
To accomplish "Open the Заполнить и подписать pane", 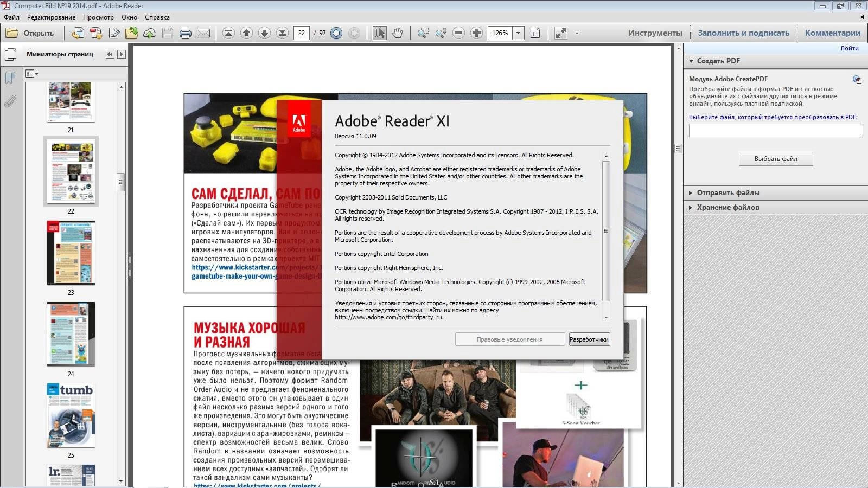I will pyautogui.click(x=743, y=33).
